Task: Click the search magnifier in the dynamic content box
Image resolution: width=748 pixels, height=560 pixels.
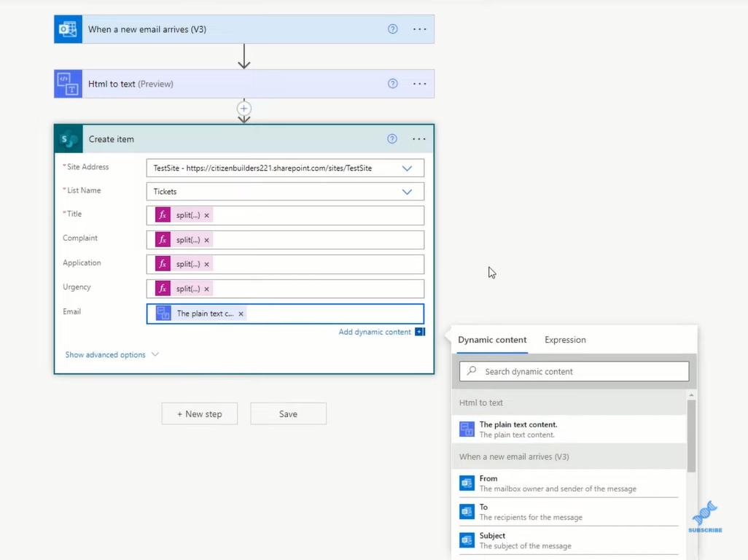Action: [472, 370]
